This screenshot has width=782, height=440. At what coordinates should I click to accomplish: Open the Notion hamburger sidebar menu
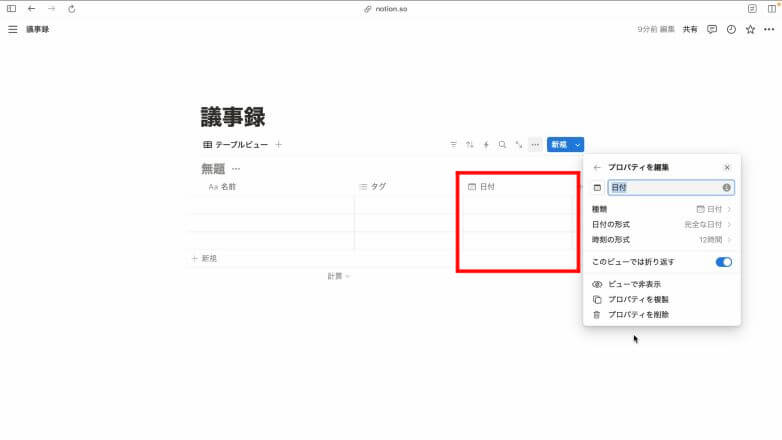[13, 29]
